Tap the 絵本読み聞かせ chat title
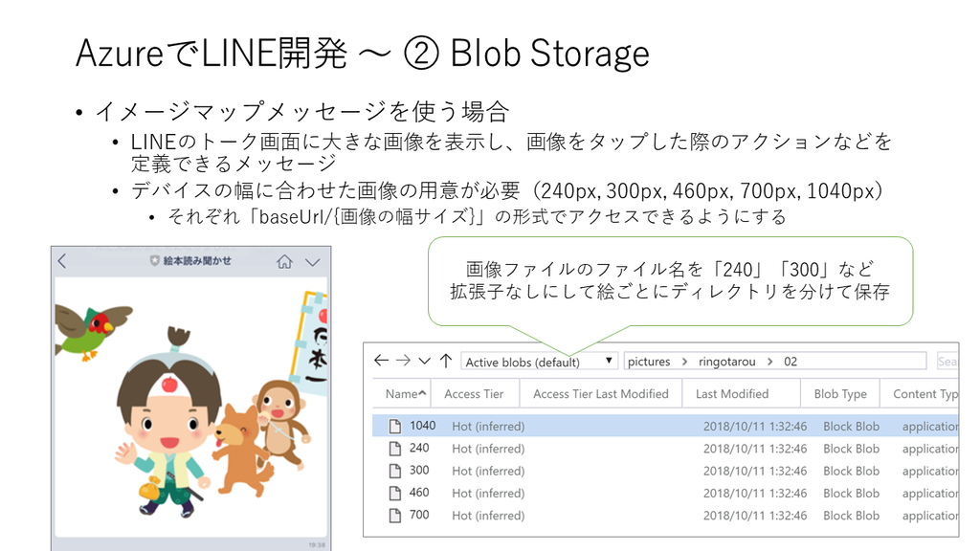Viewport: 980px width, 551px height. click(x=197, y=261)
